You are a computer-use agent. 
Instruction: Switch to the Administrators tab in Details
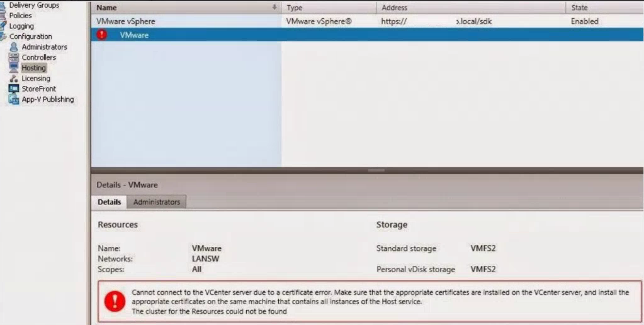(156, 202)
